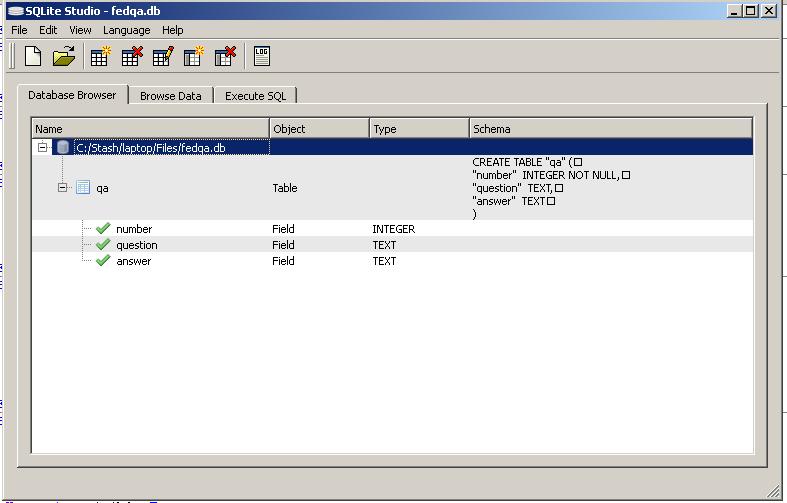Click the qa table icon
This screenshot has width=787, height=503.
tap(83, 188)
